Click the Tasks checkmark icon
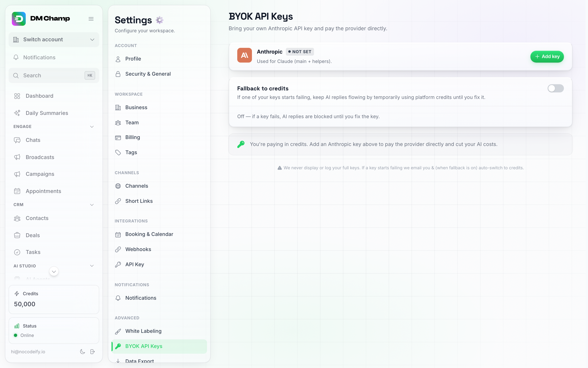Image resolution: width=588 pixels, height=368 pixels. coord(17,252)
